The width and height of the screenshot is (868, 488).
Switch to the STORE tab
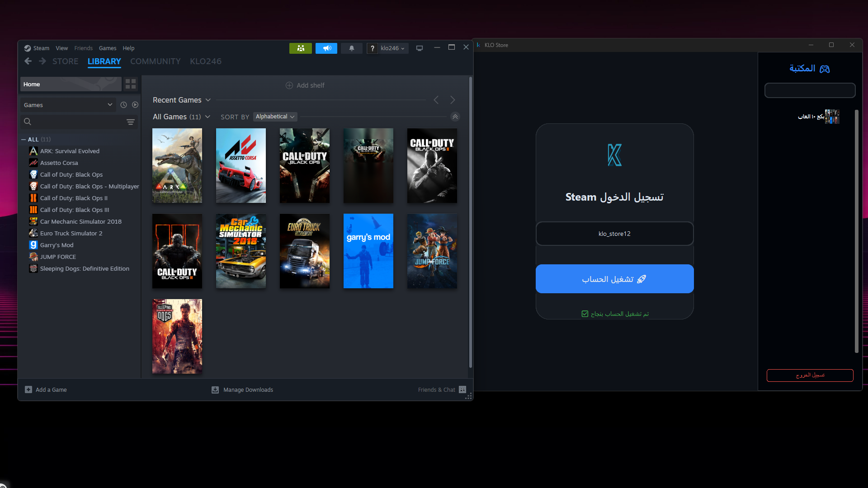tap(65, 61)
